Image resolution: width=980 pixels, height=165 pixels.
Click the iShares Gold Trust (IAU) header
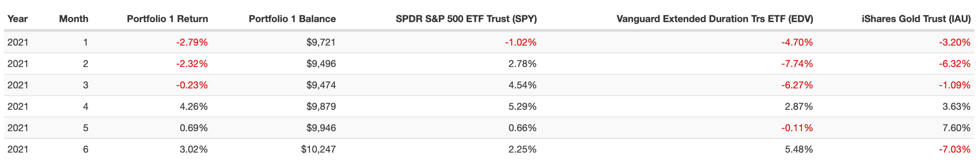(x=916, y=19)
